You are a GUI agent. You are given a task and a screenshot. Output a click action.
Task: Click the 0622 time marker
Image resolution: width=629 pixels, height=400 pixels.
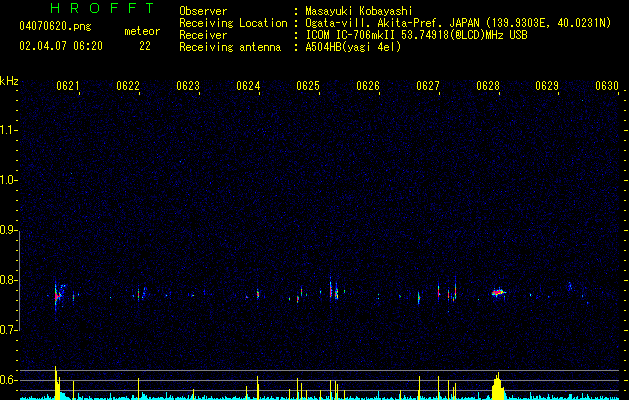128,86
